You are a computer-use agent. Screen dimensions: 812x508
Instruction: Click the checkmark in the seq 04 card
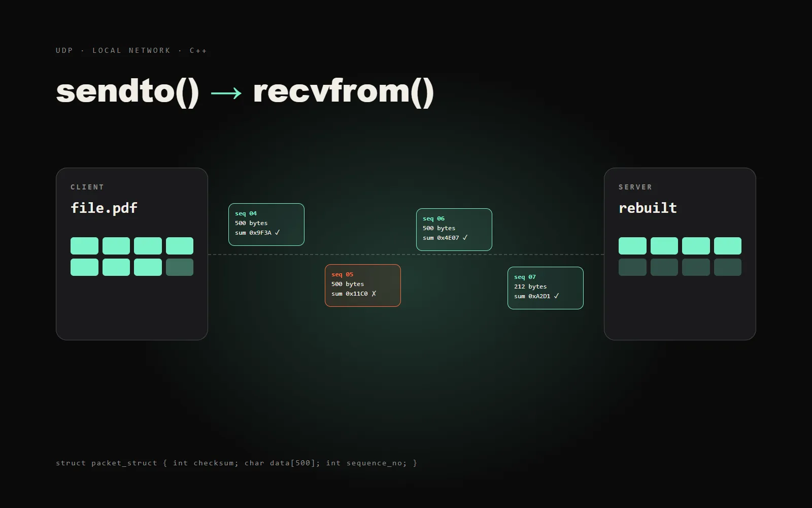point(277,233)
